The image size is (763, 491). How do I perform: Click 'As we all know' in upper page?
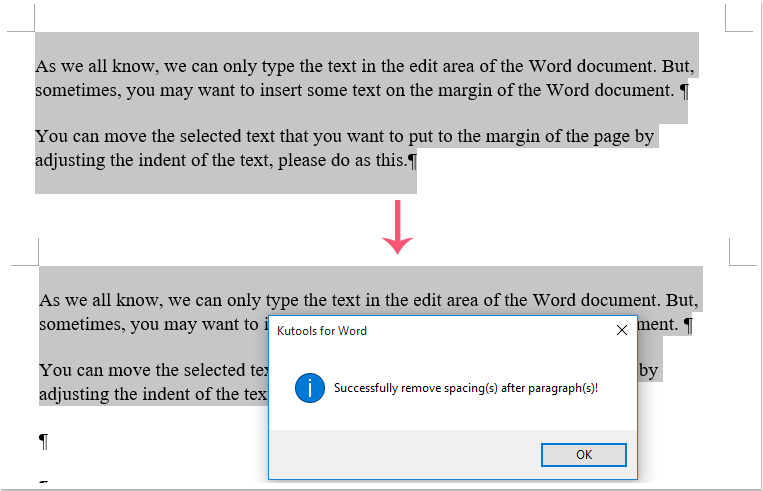tap(85, 67)
